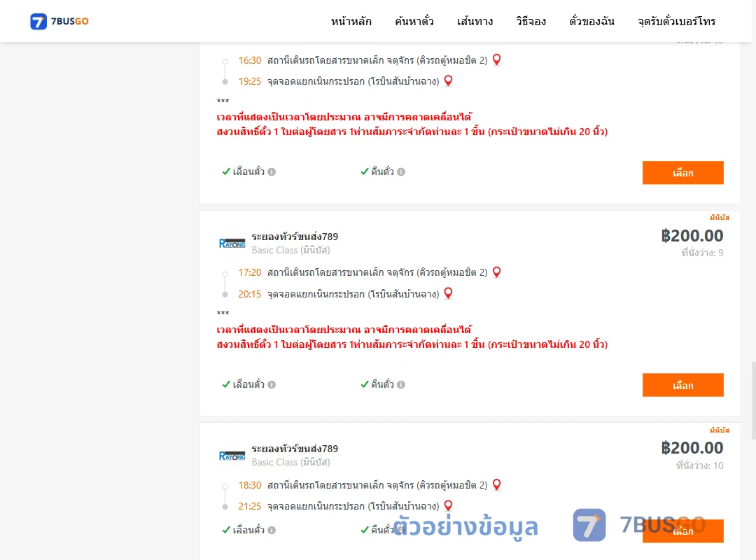Click มินิบัส tag on the 17:20 trip card
The width and height of the screenshot is (756, 560).
tap(720, 218)
